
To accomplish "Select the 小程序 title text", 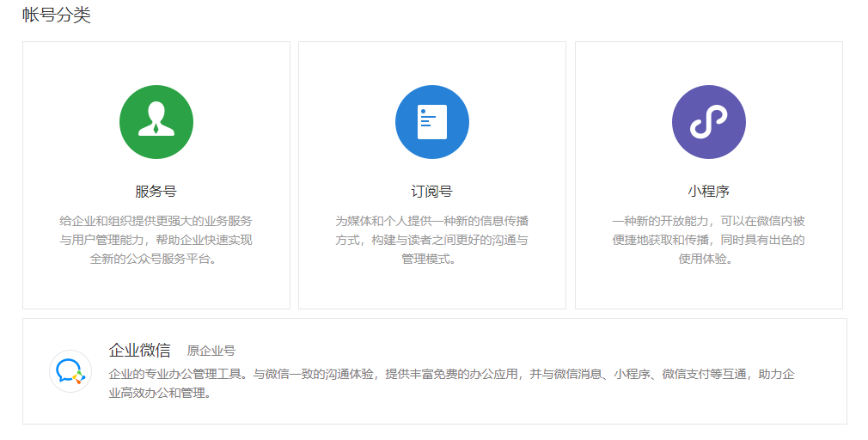I will pos(708,192).
